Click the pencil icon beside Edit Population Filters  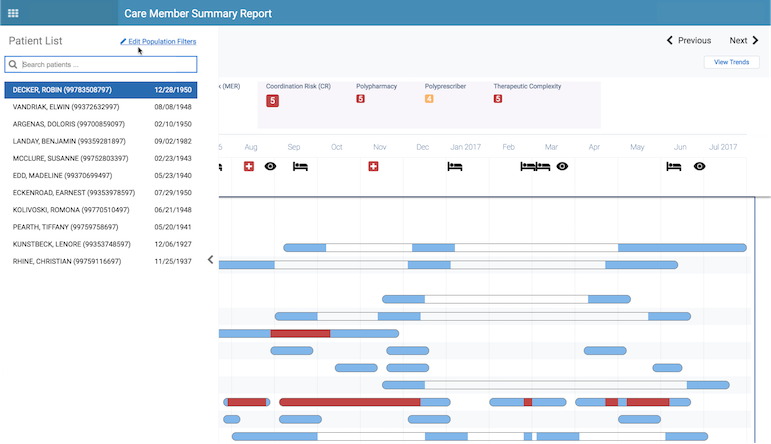click(123, 41)
